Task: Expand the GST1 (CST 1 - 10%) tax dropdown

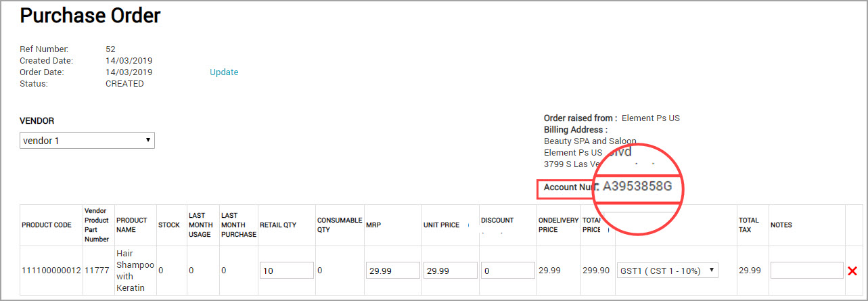Action: click(x=666, y=271)
